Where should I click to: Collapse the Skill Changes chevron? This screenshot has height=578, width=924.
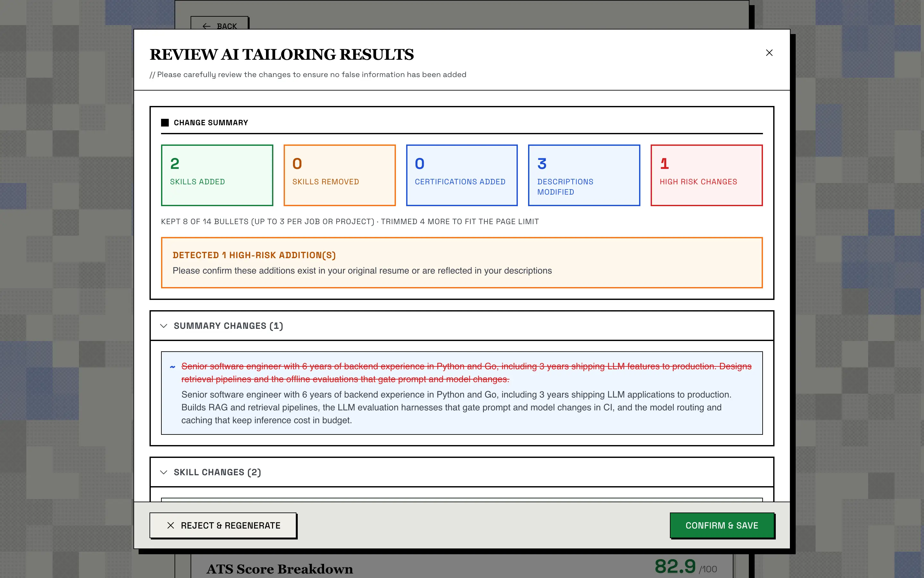(x=164, y=472)
